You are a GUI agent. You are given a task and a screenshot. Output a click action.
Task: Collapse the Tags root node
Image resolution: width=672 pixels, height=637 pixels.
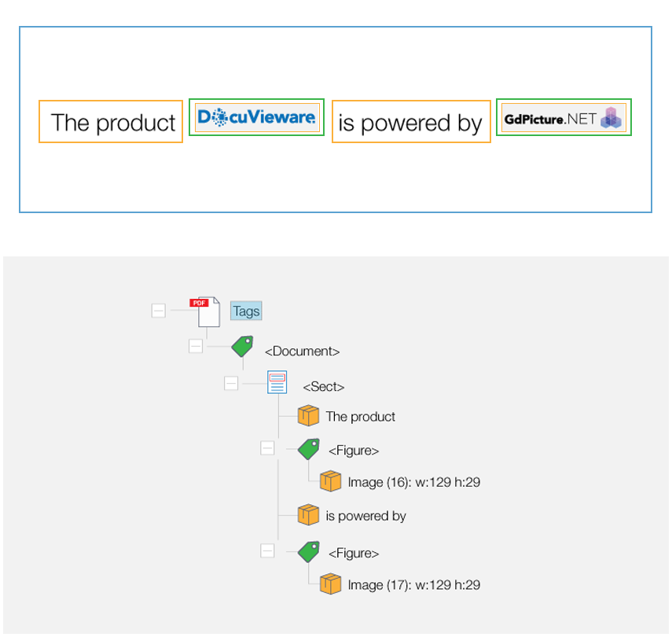coord(159,311)
